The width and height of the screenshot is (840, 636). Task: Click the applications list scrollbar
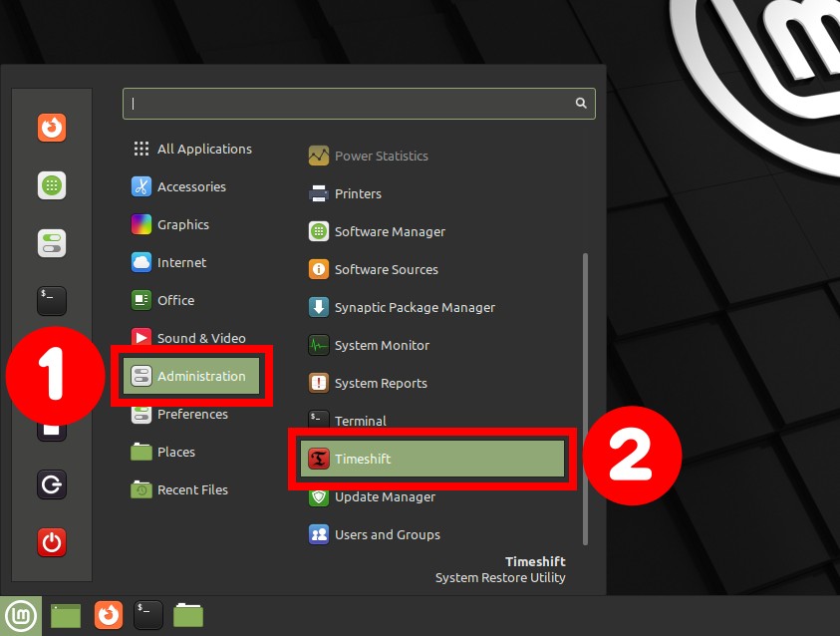pos(585,399)
